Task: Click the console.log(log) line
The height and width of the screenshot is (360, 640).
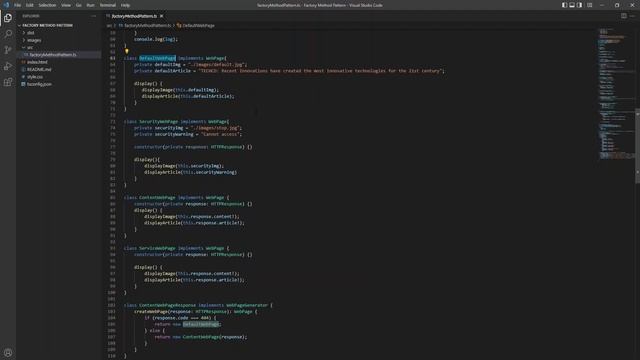Action: click(x=156, y=39)
